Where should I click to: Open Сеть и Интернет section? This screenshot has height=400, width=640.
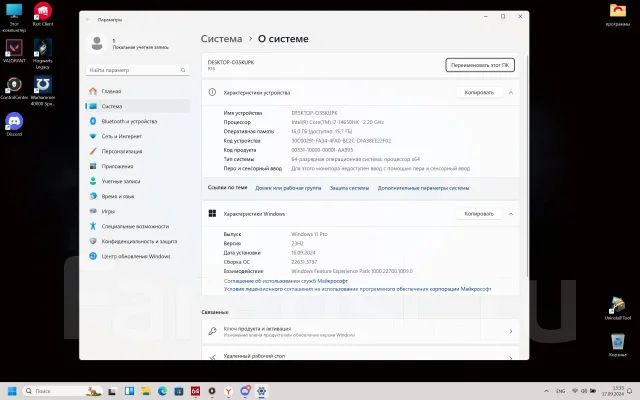pyautogui.click(x=137, y=136)
